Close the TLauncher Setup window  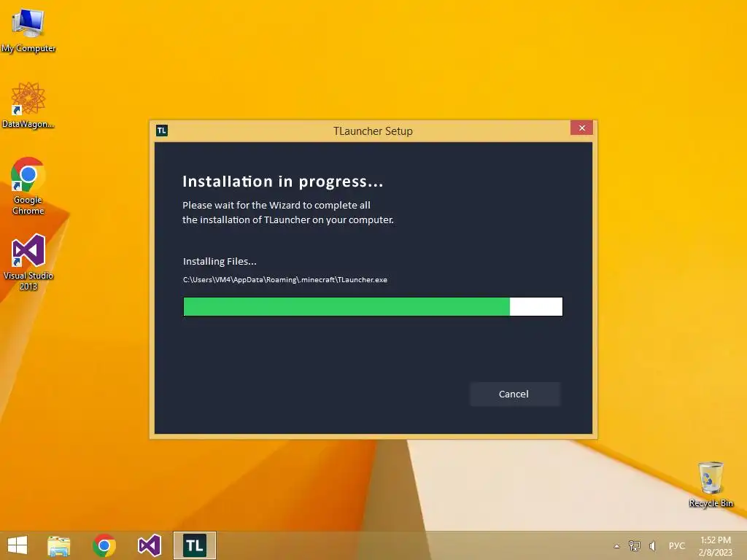[581, 128]
